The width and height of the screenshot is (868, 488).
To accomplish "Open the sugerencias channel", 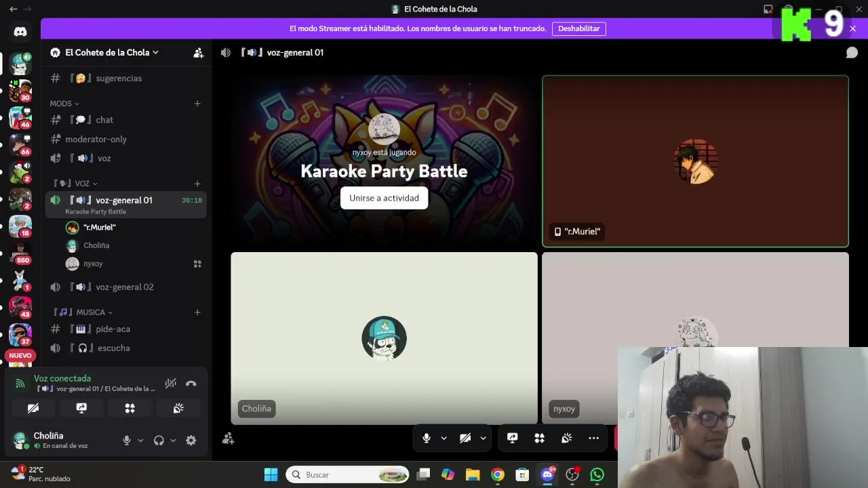I will (x=126, y=79).
